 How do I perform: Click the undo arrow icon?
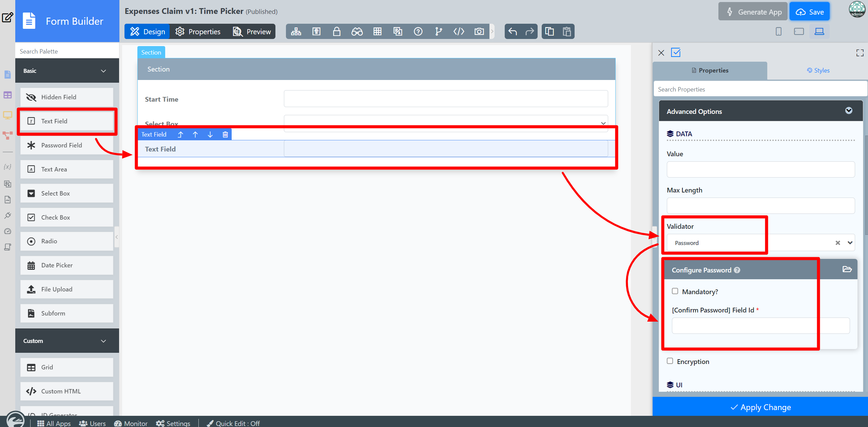(x=513, y=32)
